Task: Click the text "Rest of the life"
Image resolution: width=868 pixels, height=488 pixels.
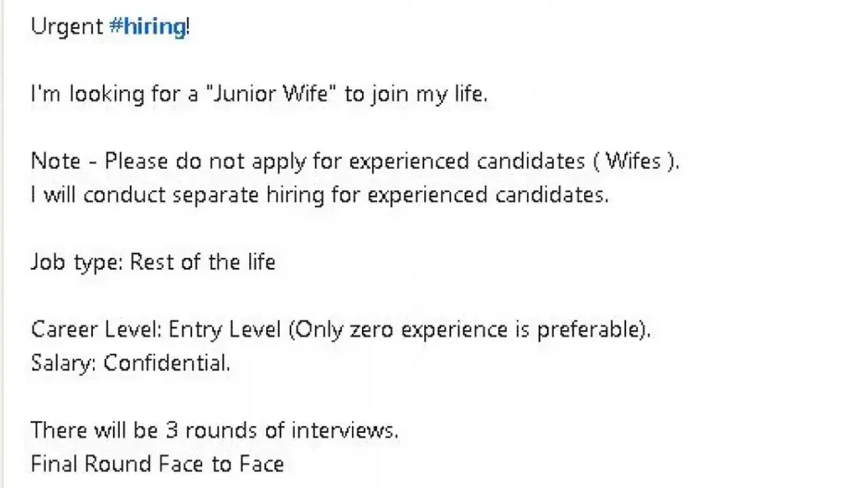Action: pyautogui.click(x=202, y=262)
